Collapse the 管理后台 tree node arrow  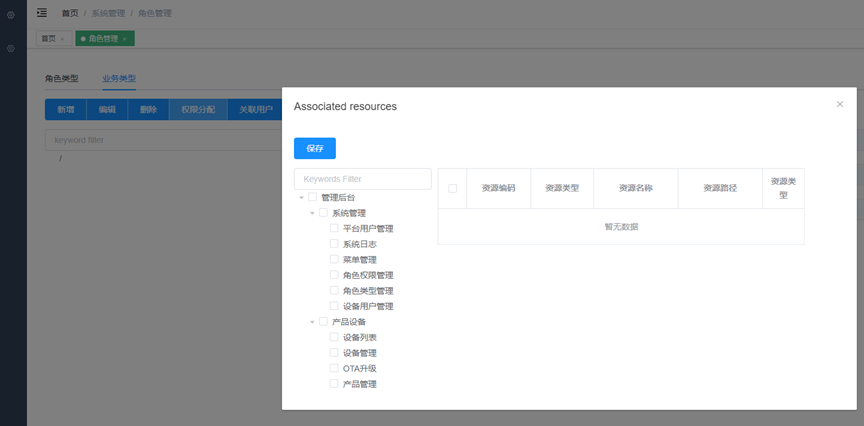[301, 197]
